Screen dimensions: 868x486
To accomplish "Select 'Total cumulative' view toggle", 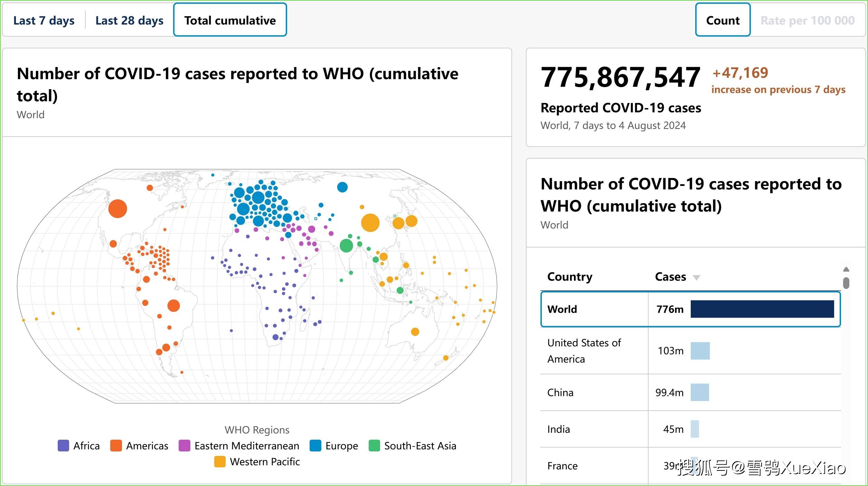I will pyautogui.click(x=229, y=20).
